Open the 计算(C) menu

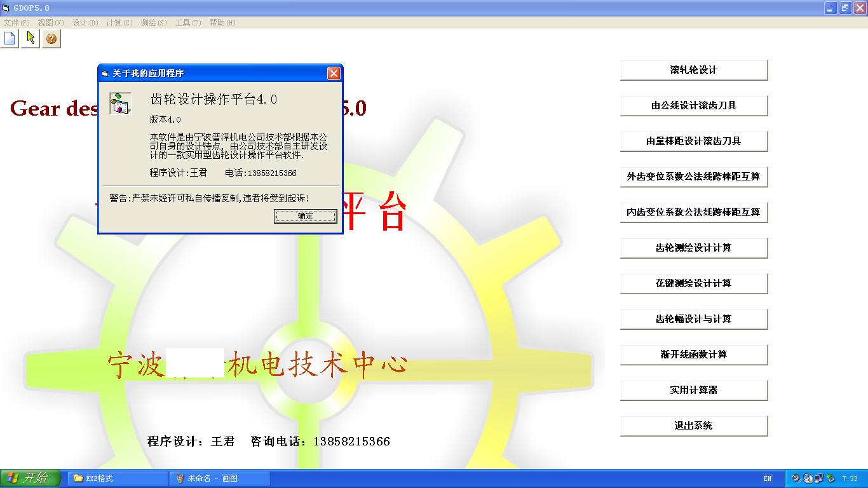click(x=119, y=23)
